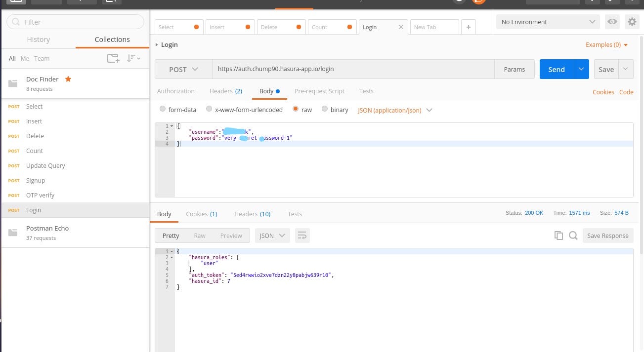This screenshot has height=352, width=644.
Task: Collapse the request body JSON at line 1
Action: (172, 126)
